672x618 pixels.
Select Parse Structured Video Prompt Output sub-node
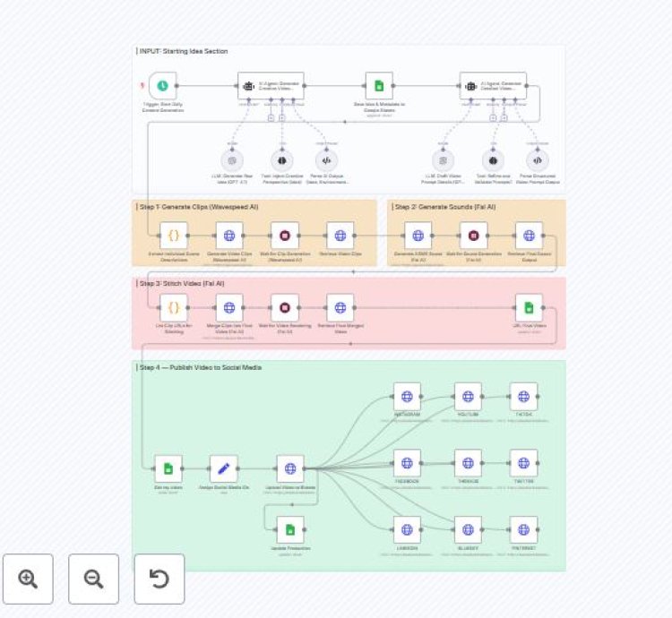[x=538, y=160]
